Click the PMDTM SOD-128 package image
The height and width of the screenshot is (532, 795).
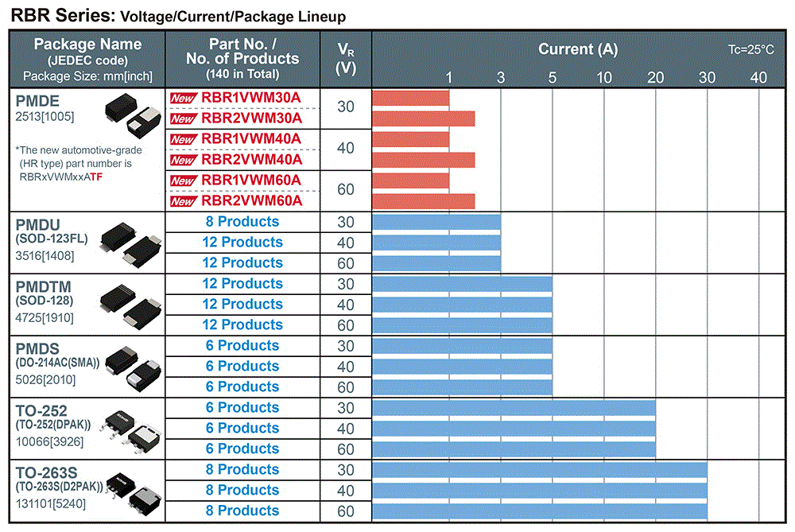131,307
